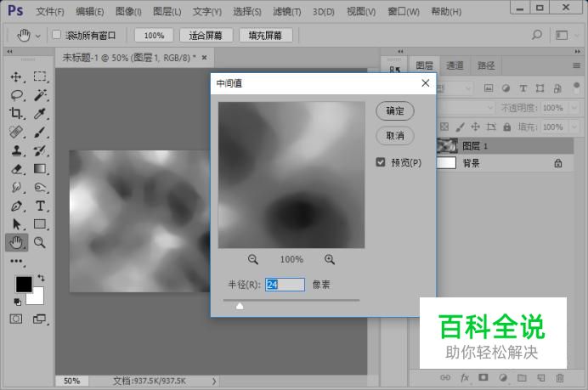Toggle the type layer filter icon
The image size is (588, 390).
tap(523, 88)
